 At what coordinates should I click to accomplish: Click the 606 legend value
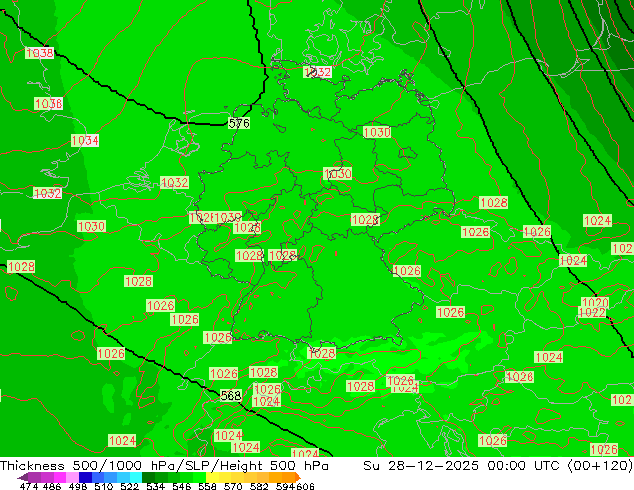point(305,486)
